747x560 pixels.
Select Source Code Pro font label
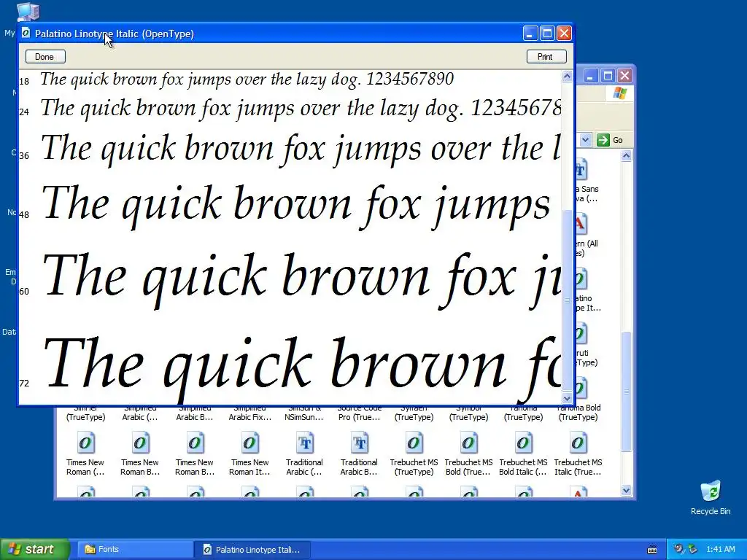[x=359, y=413]
